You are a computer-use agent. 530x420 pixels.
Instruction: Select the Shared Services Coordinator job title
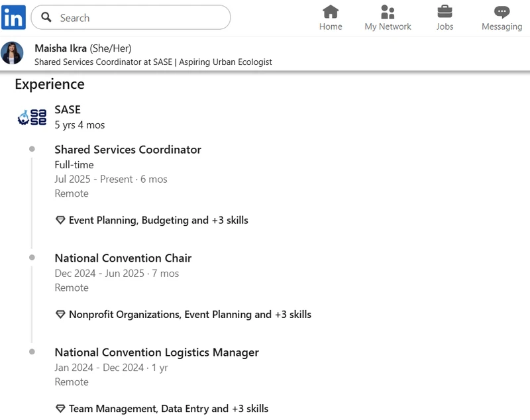pos(128,150)
